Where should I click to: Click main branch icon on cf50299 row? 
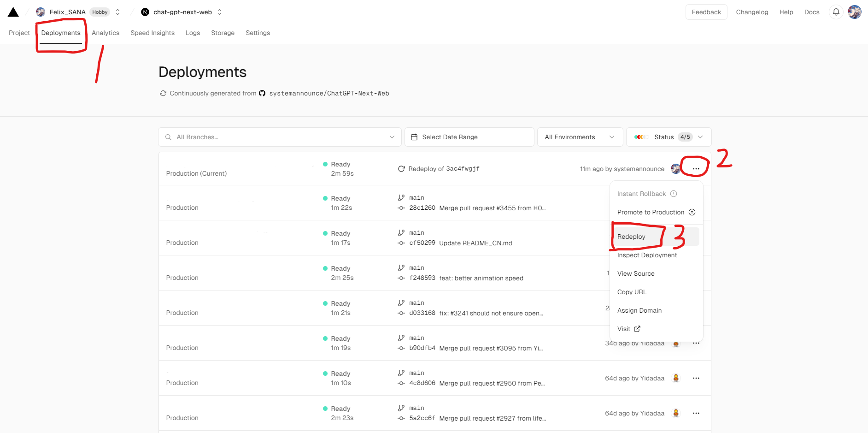coord(401,233)
